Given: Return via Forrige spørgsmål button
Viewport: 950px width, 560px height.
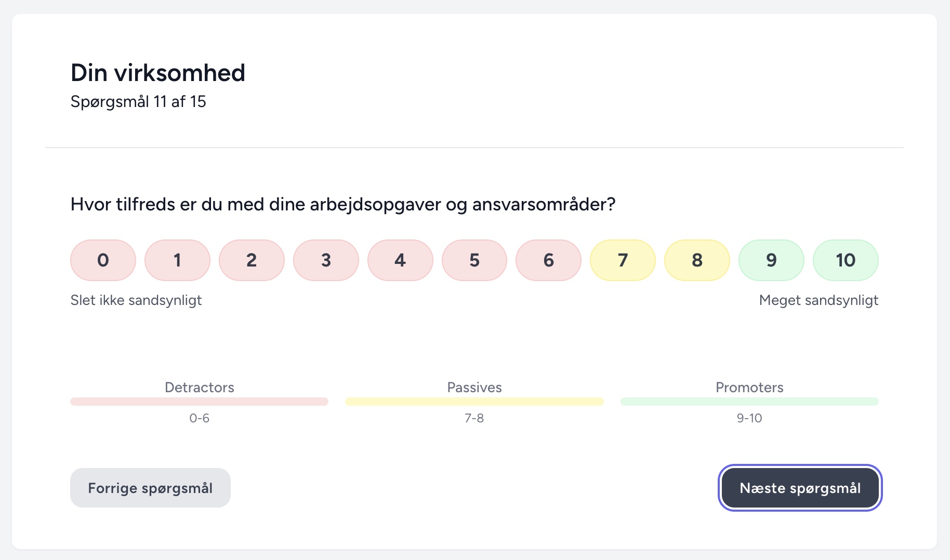Looking at the screenshot, I should click(150, 488).
